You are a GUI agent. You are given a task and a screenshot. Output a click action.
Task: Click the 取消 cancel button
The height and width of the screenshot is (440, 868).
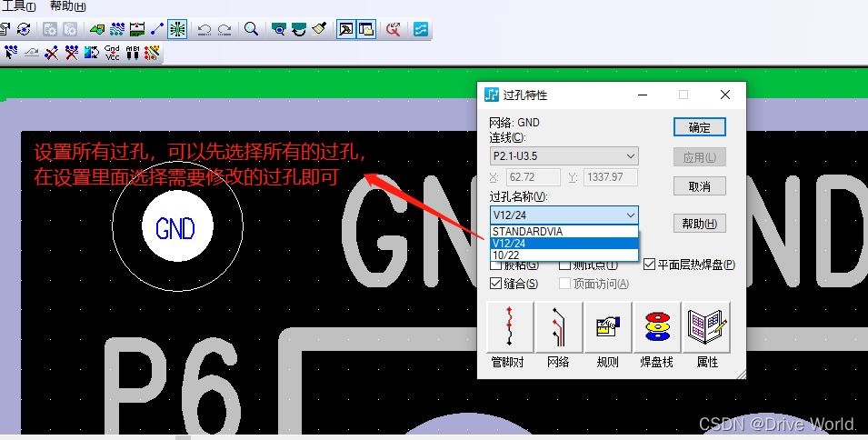pyautogui.click(x=700, y=186)
